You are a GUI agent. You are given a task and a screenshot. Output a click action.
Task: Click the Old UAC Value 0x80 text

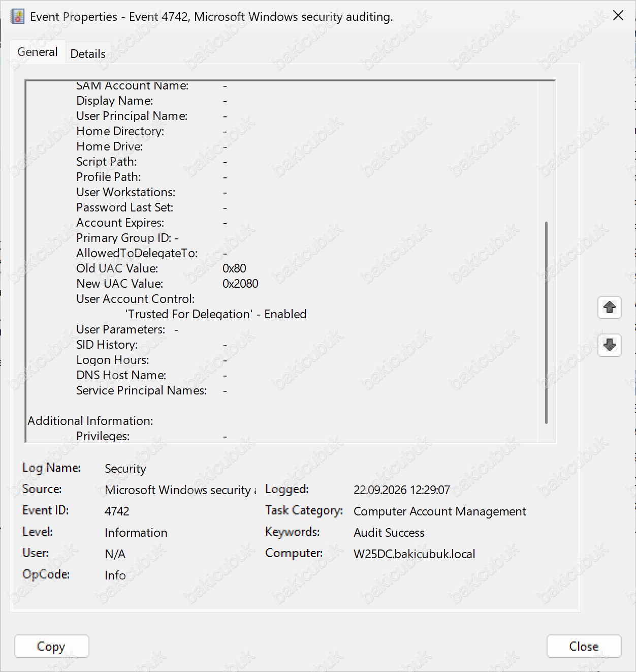coord(234,268)
